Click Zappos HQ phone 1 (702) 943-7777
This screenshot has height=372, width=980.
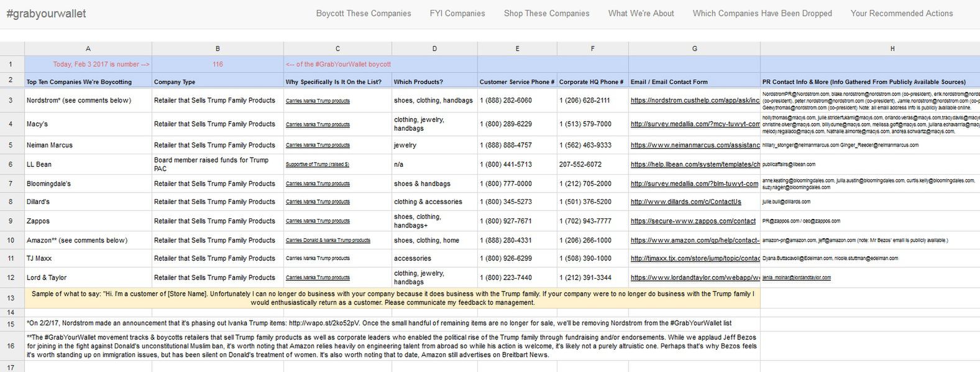593,221
